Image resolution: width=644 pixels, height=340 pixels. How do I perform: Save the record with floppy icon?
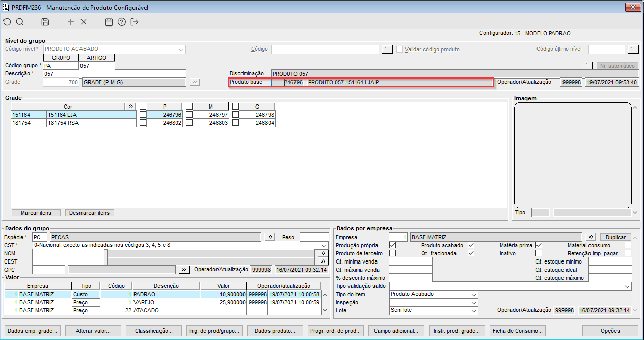[x=45, y=22]
